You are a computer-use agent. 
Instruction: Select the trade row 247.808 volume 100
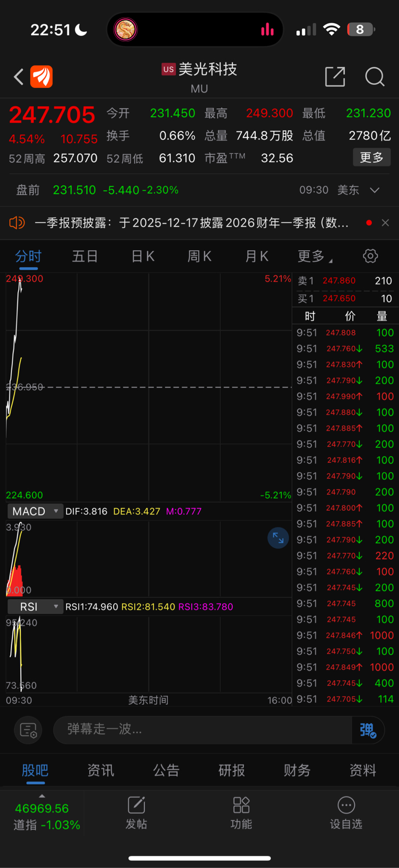[345, 333]
